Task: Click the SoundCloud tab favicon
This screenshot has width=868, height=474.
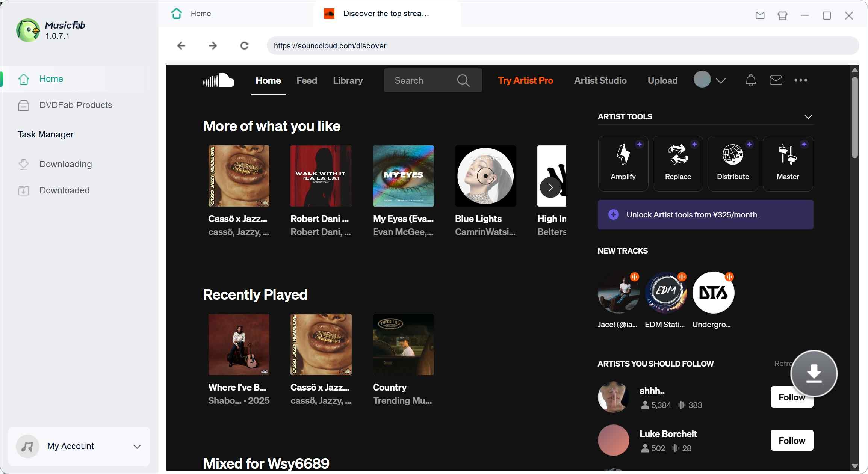Action: pyautogui.click(x=329, y=14)
